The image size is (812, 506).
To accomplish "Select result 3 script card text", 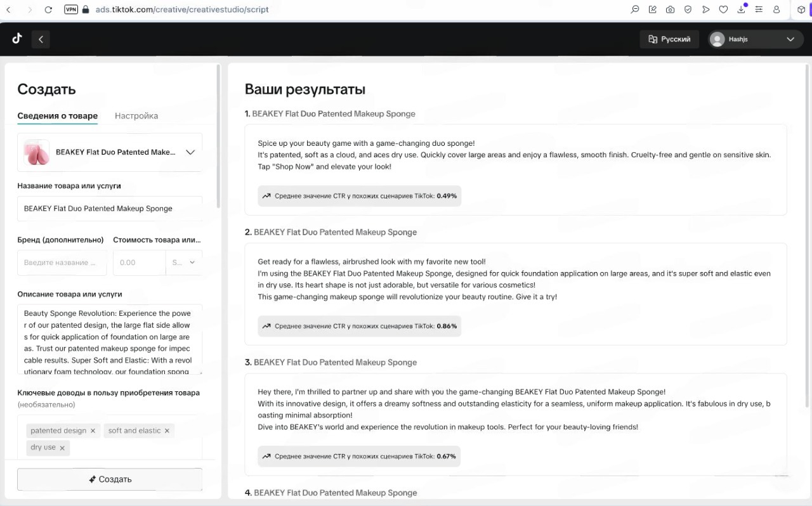I will (514, 410).
